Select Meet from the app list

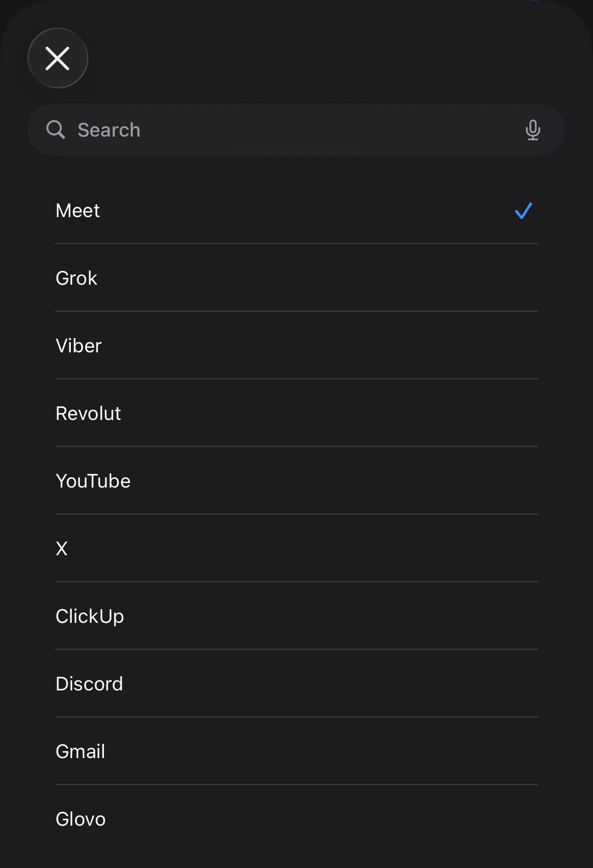pos(78,211)
